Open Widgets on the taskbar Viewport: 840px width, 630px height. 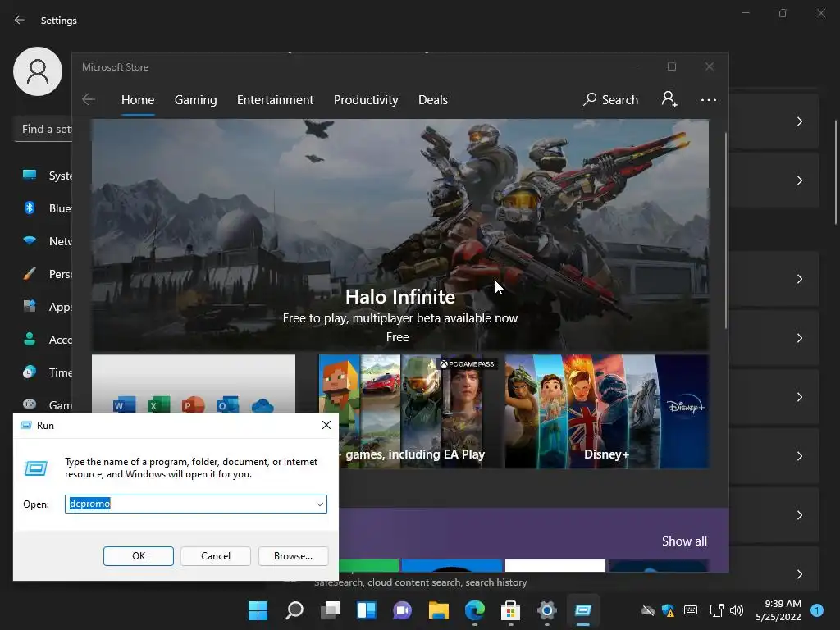tap(367, 610)
